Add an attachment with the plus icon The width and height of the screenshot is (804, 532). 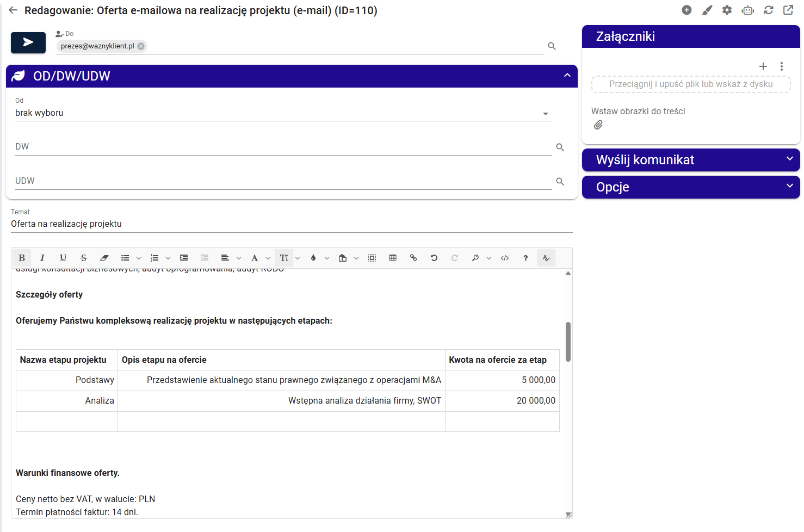pyautogui.click(x=763, y=66)
